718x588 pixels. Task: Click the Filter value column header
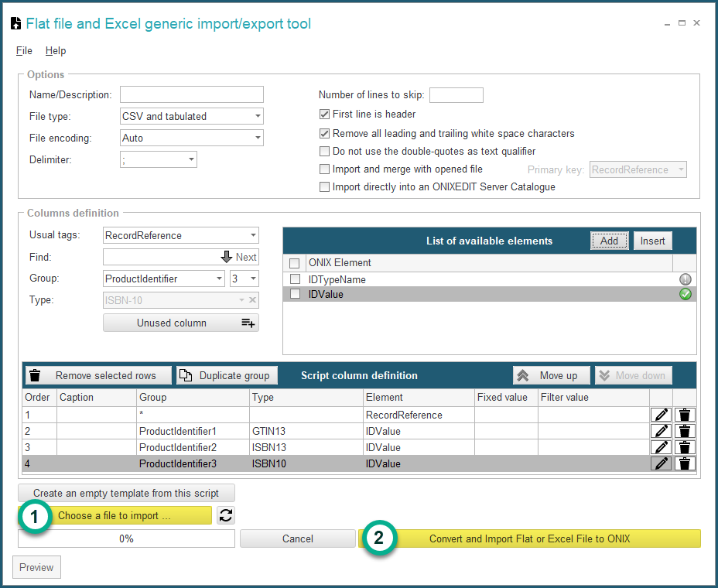click(593, 397)
